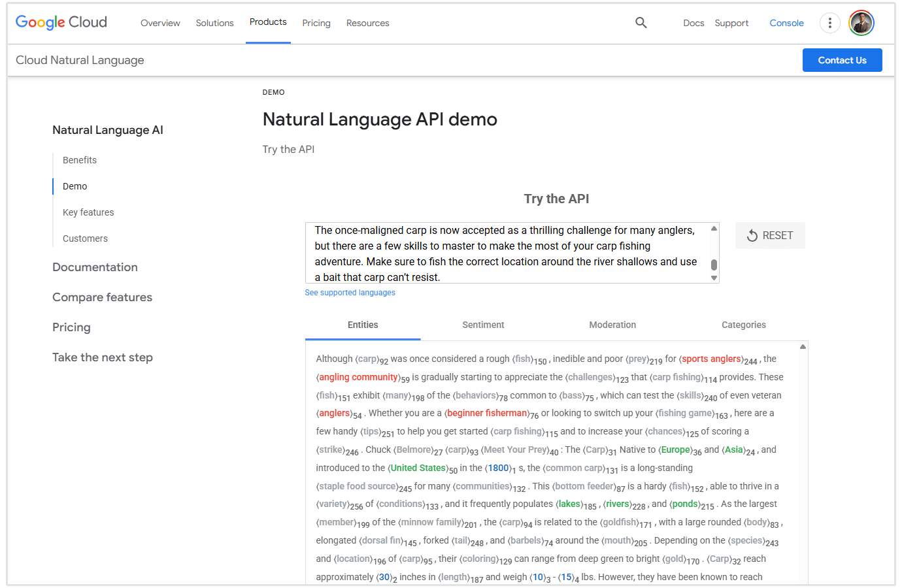Screen dimensions: 902x588
Task: Open the Products menu
Action: [x=268, y=21]
